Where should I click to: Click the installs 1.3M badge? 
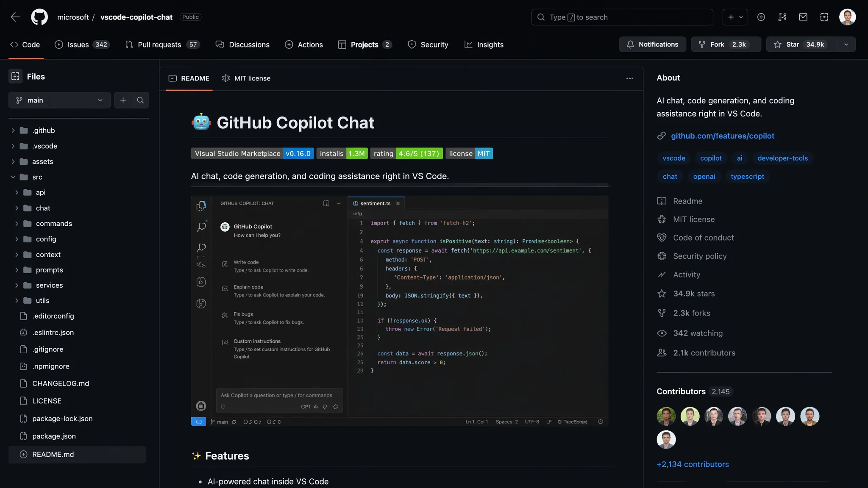pyautogui.click(x=342, y=153)
